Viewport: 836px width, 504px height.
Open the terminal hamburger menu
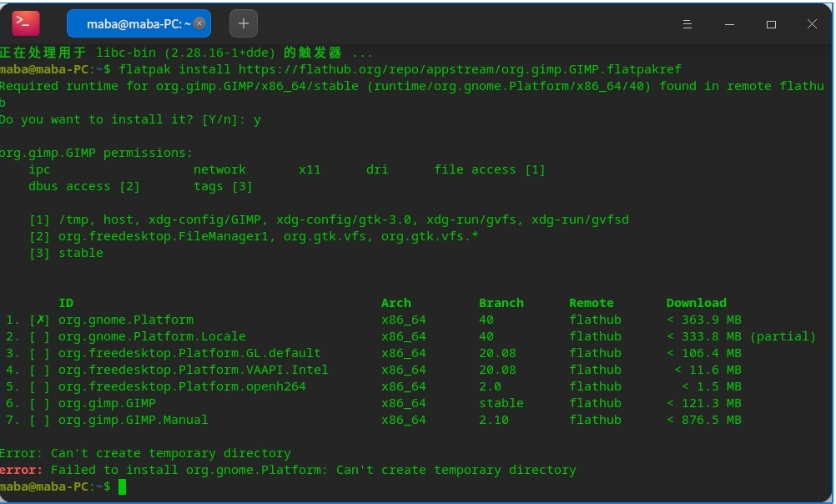[689, 24]
